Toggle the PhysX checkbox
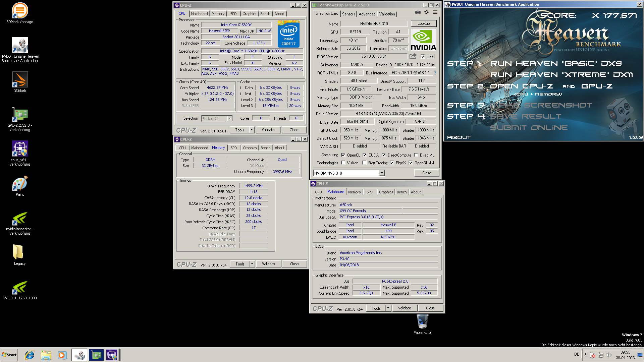The image size is (644, 362). tap(392, 163)
